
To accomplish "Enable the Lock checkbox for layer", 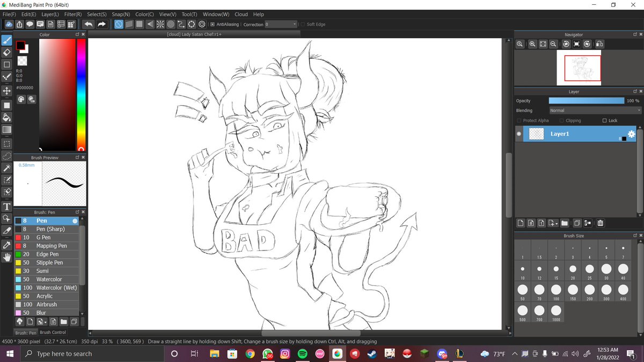I will coord(604,121).
